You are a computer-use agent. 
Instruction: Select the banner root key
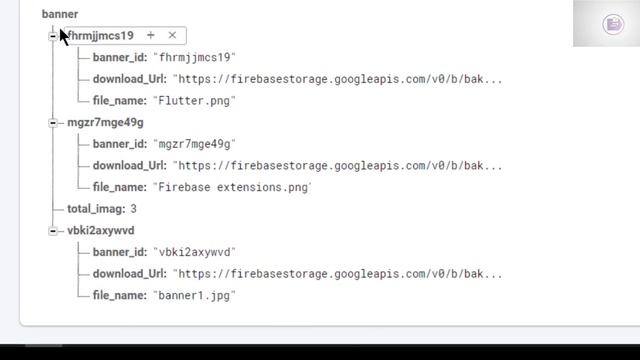click(60, 14)
